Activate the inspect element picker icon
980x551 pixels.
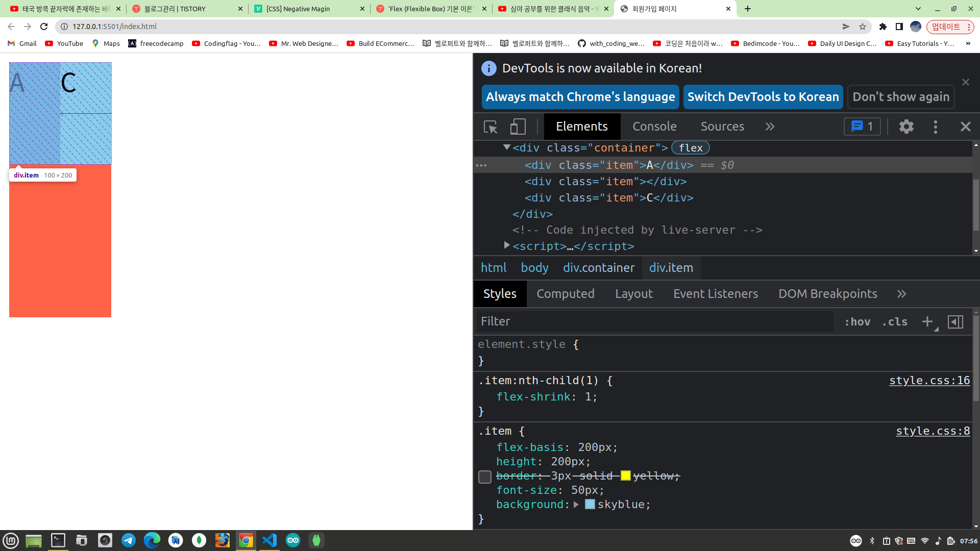coord(491,127)
